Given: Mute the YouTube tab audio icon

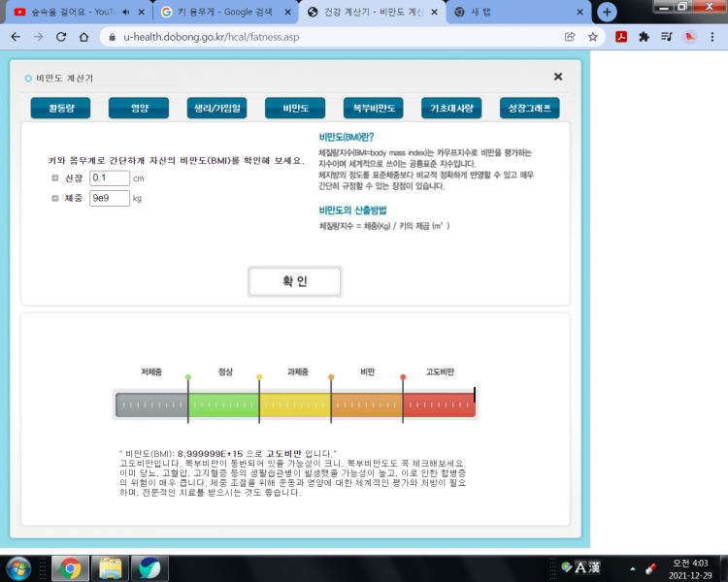Looking at the screenshot, I should 126,13.
